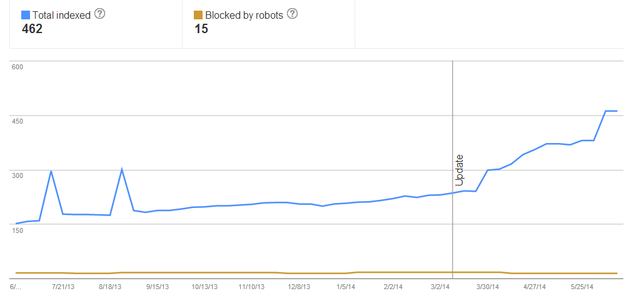Click the 600 y-axis gridline label

point(18,67)
